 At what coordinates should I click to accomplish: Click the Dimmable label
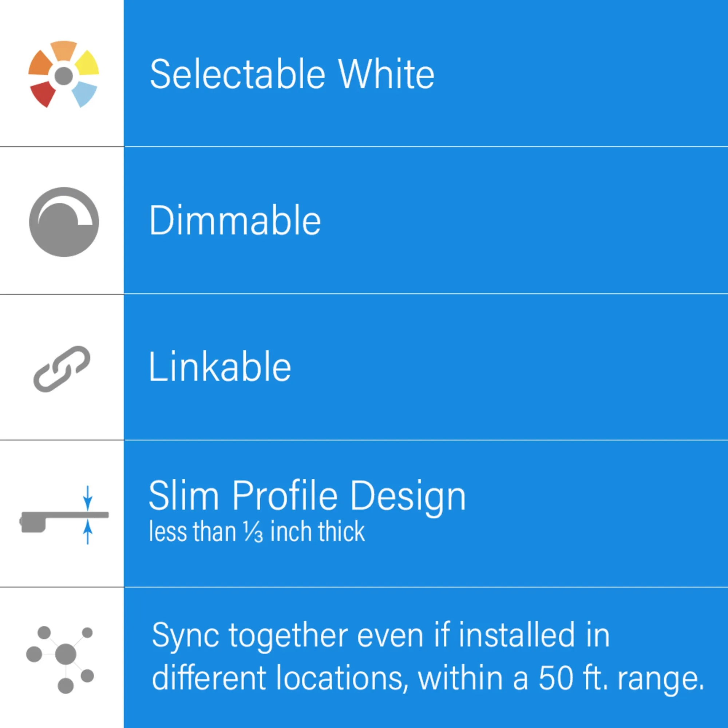coord(235,221)
